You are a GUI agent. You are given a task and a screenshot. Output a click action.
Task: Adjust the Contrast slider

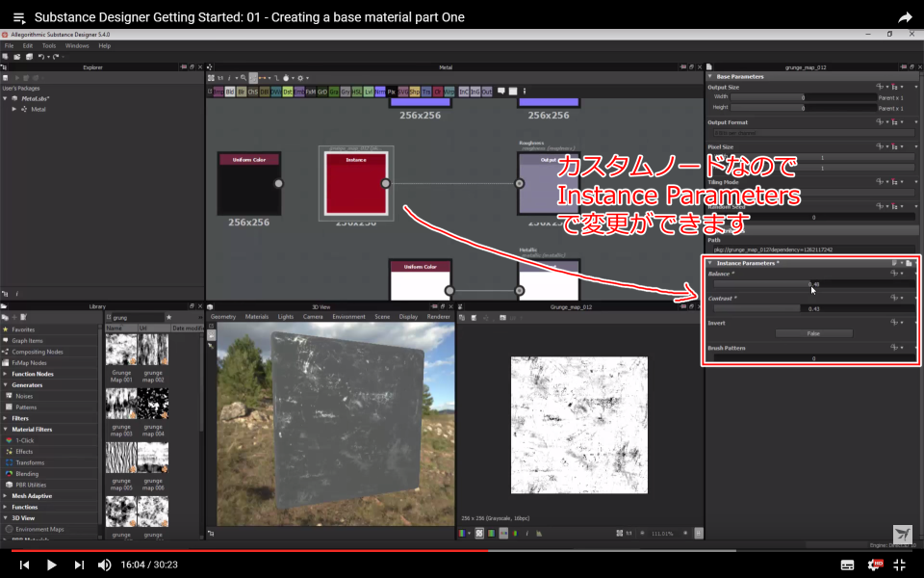click(x=814, y=308)
